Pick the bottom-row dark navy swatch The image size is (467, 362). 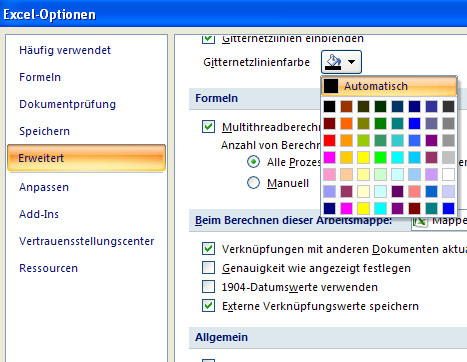pyautogui.click(x=329, y=208)
